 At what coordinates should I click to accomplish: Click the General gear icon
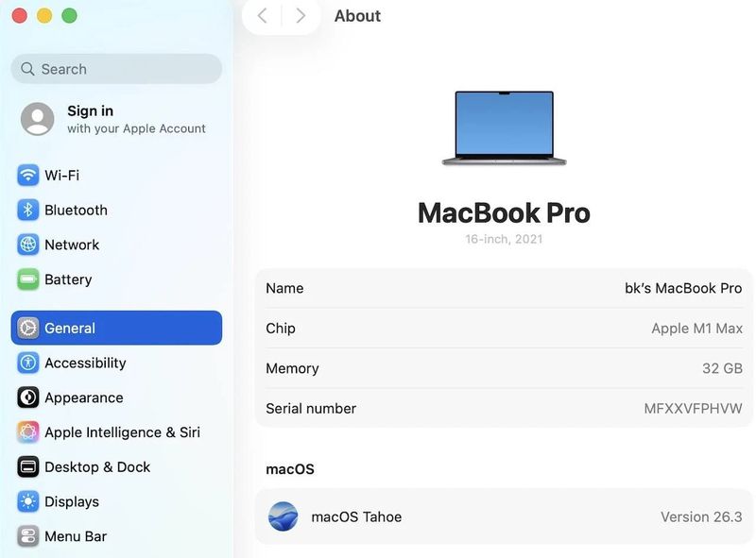[x=28, y=328]
